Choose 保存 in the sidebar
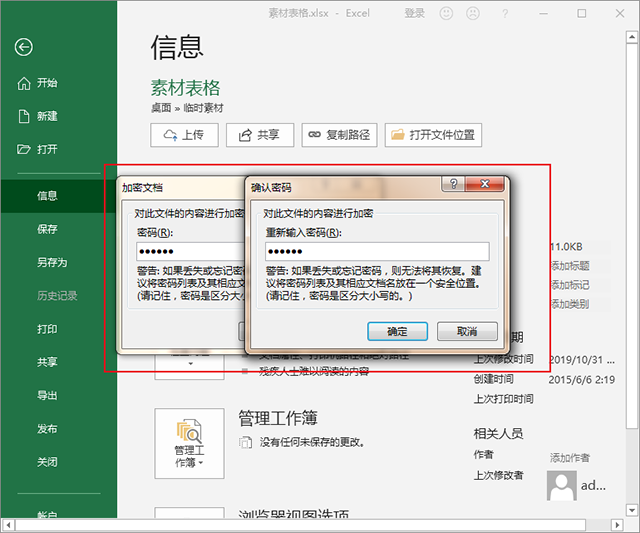 coord(47,229)
